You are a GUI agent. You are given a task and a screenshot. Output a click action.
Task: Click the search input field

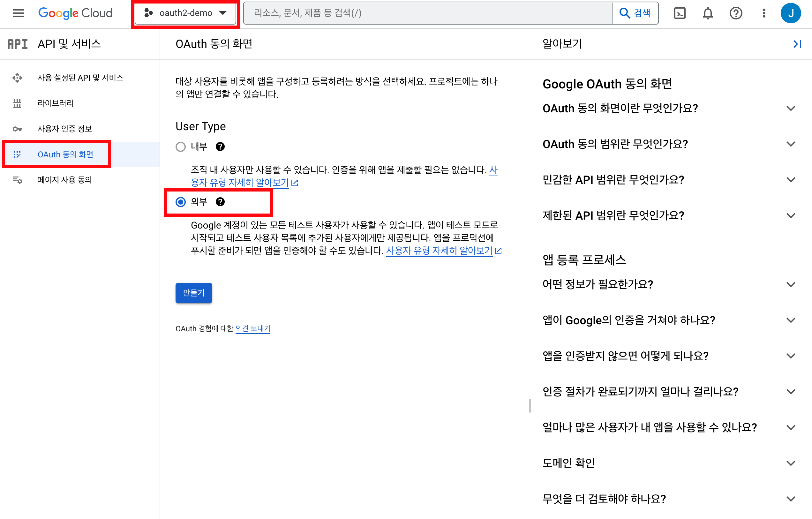click(428, 13)
